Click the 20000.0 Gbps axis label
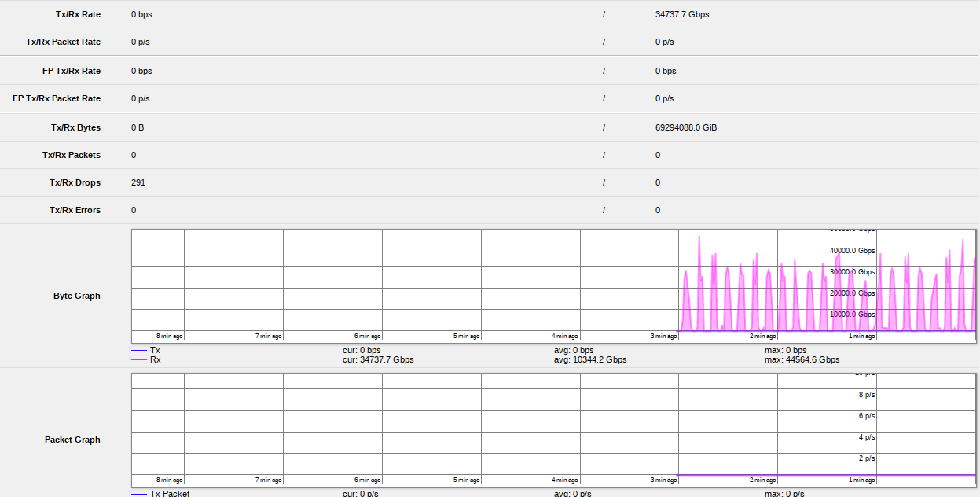980x497 pixels. click(x=852, y=293)
